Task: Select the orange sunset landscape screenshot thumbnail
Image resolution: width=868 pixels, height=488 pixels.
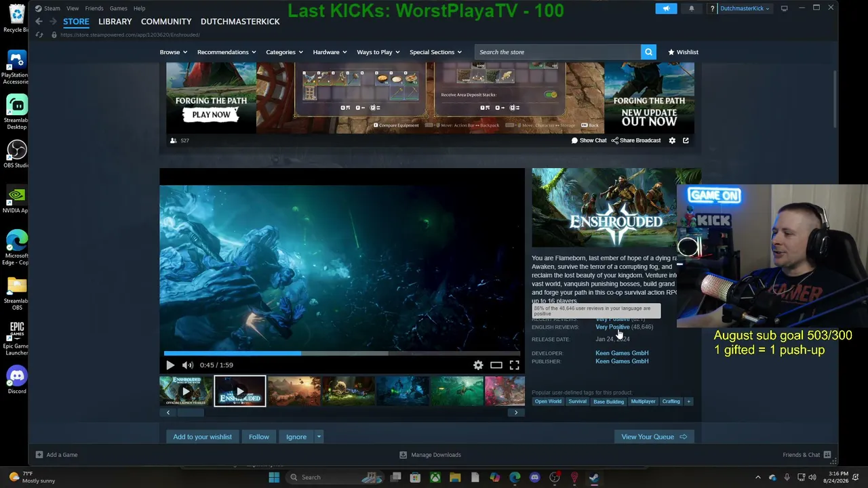Action: (294, 391)
